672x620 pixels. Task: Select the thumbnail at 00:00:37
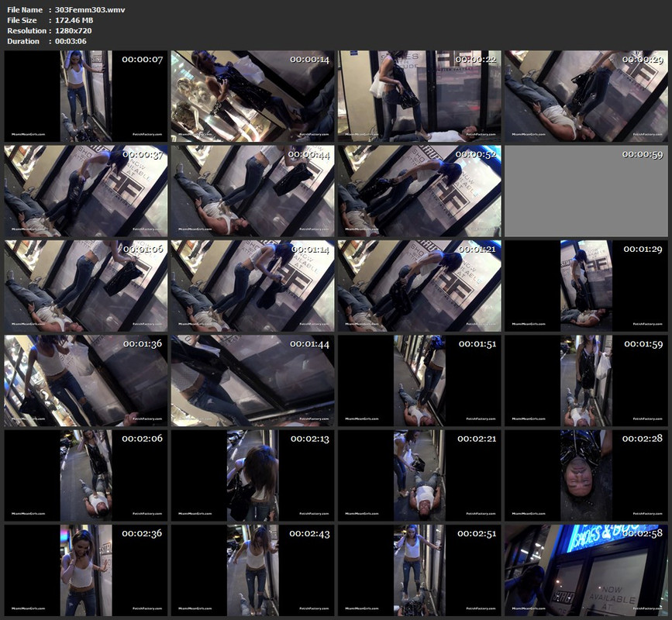coord(86,191)
